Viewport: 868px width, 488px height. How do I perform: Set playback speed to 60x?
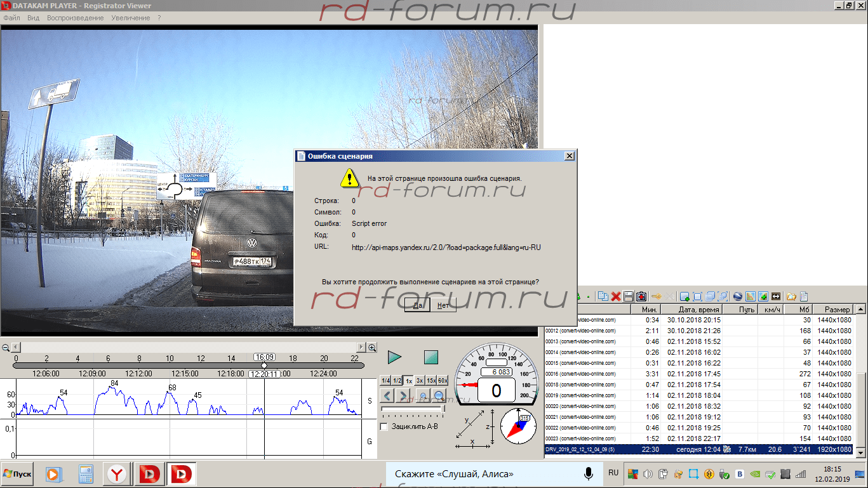(443, 380)
